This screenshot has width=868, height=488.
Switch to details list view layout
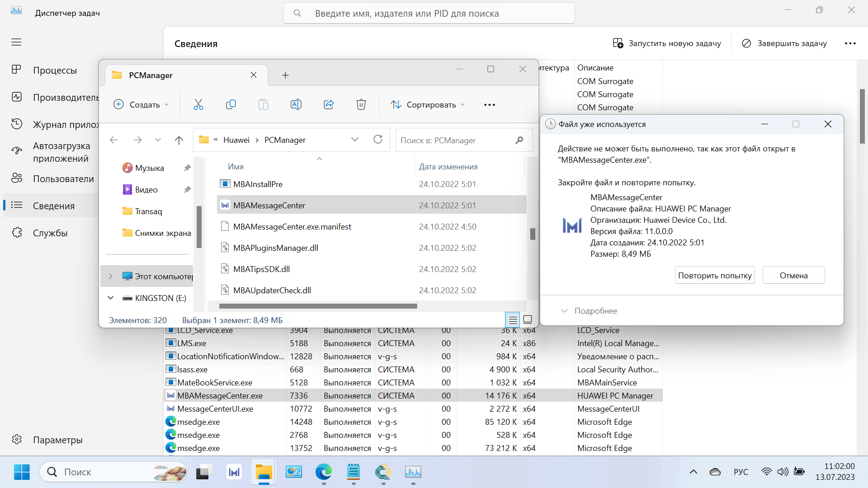[513, 320]
